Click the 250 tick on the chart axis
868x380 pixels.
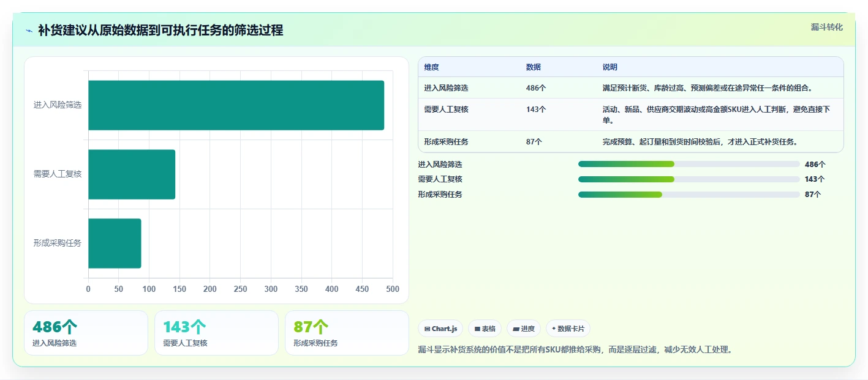[240, 289]
